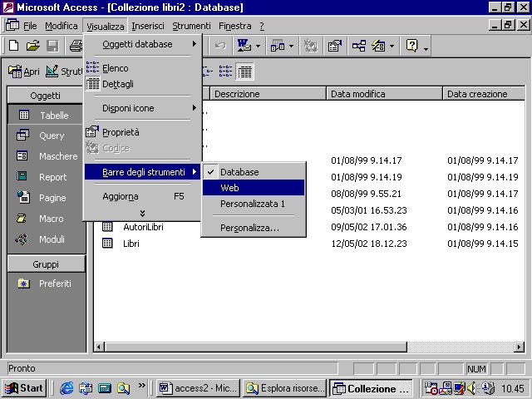Click the horizontal scrollbar right arrow
532x399 pixels.
[x=519, y=347]
